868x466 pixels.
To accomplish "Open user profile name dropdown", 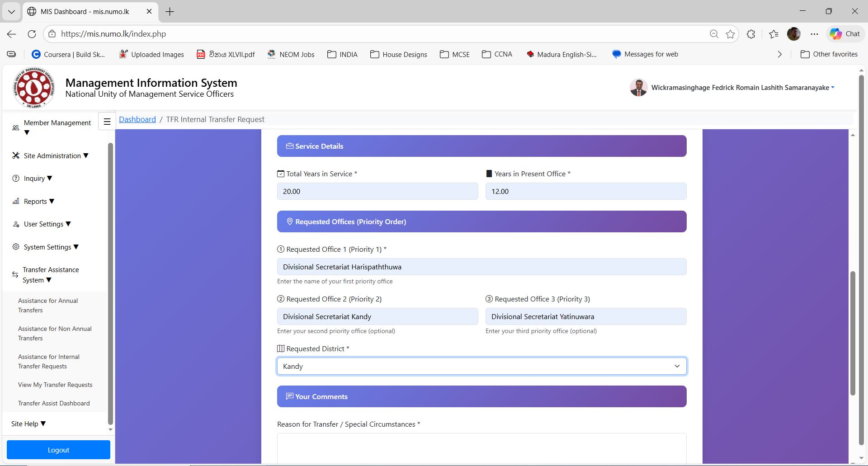I will (x=742, y=88).
